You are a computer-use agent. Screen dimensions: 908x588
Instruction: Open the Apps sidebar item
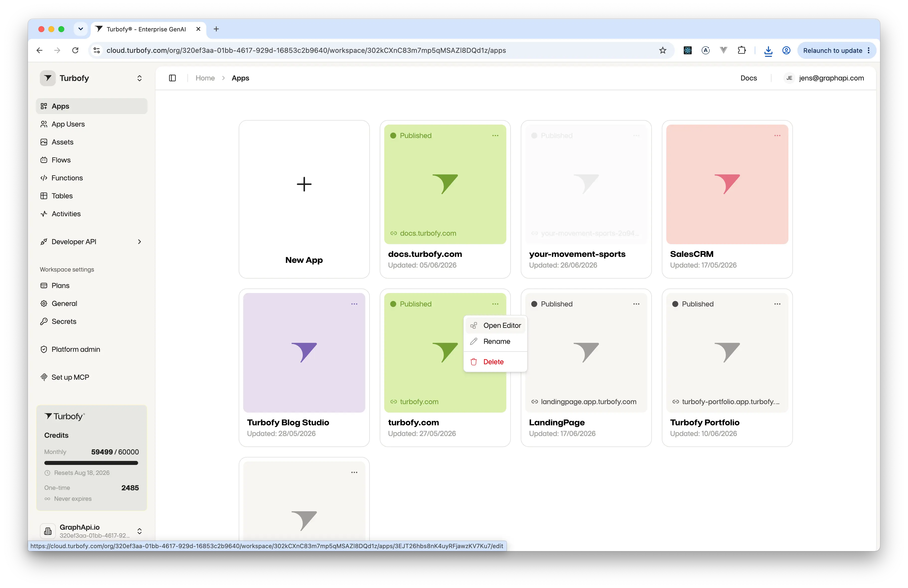click(91, 106)
